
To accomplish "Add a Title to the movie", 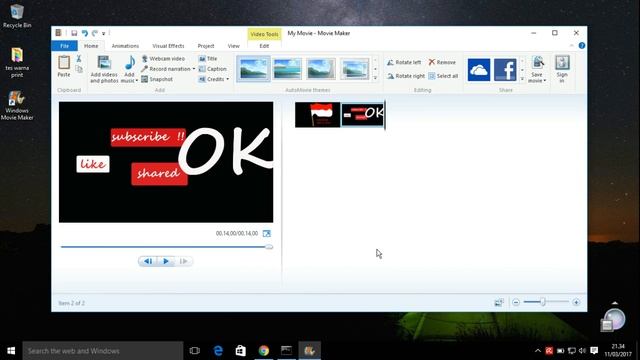I will click(x=208, y=59).
